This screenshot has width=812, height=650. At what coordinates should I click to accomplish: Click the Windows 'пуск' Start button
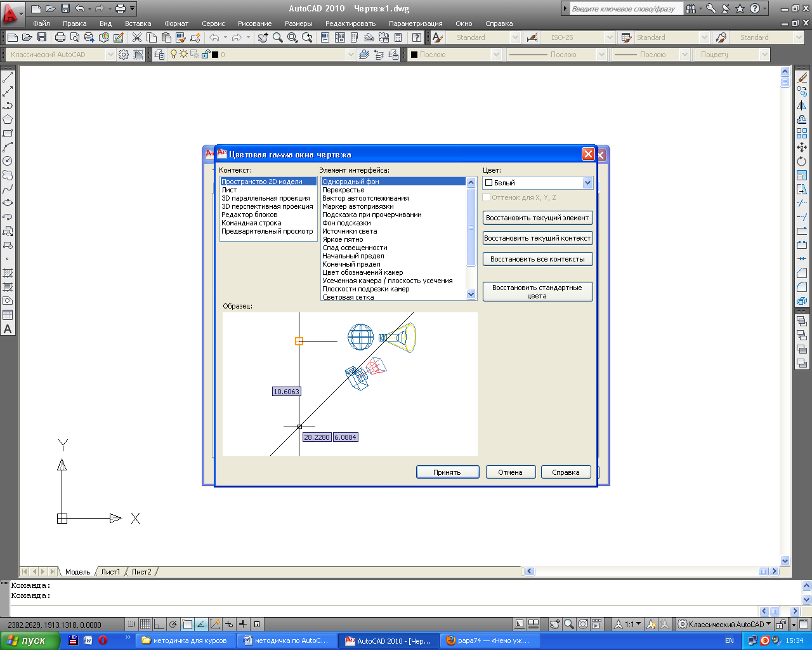click(29, 640)
